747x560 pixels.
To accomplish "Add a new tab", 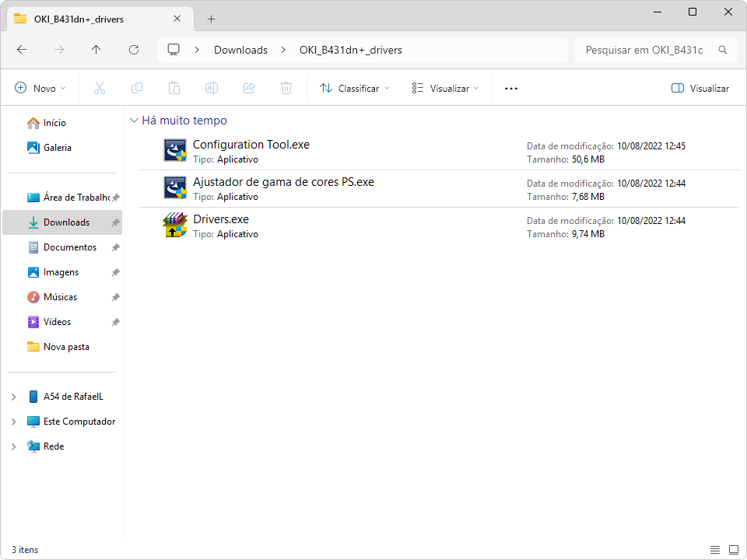I will point(211,19).
